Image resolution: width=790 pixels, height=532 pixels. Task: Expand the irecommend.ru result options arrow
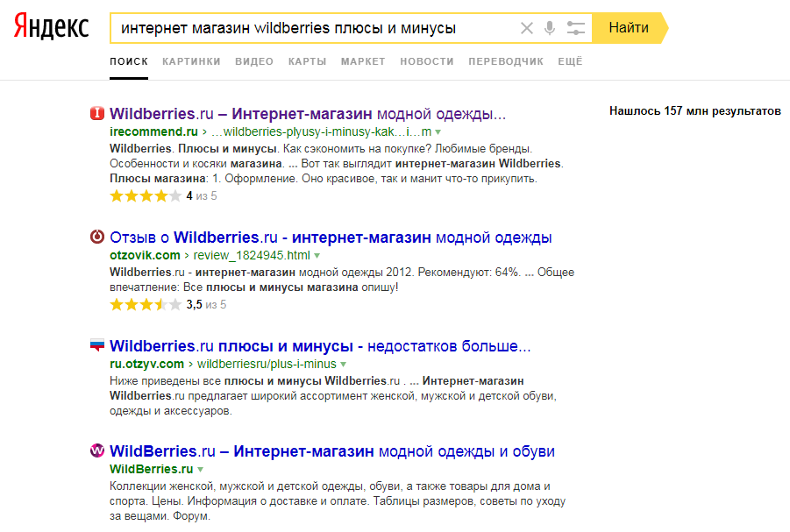[x=438, y=132]
